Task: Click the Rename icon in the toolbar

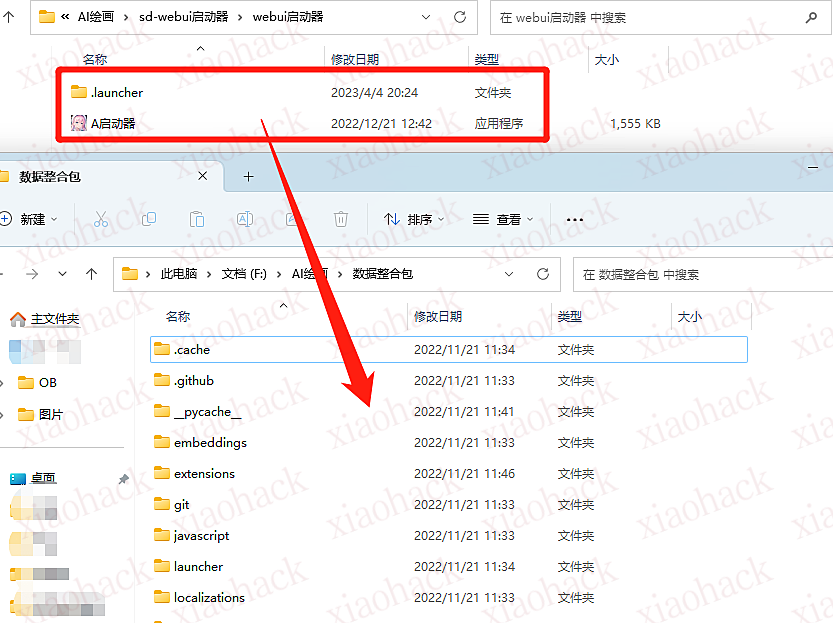Action: [245, 219]
